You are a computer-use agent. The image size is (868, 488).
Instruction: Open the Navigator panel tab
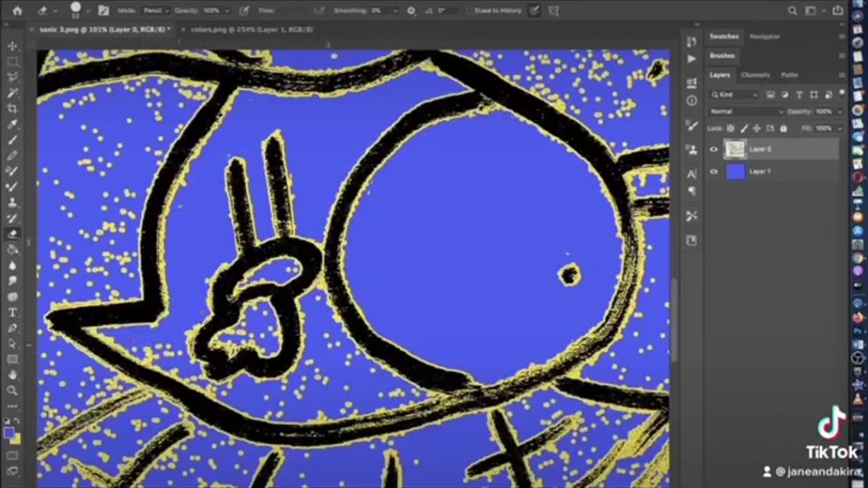coord(764,37)
